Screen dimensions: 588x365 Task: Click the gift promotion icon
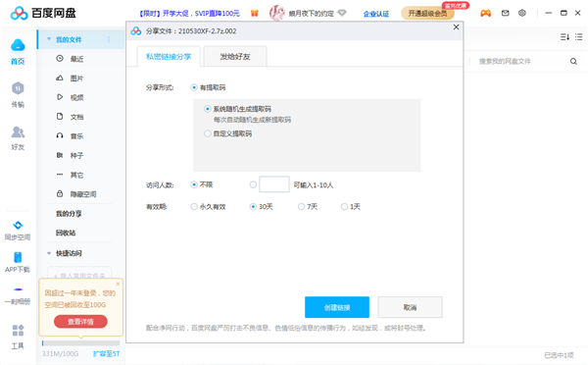[255, 13]
